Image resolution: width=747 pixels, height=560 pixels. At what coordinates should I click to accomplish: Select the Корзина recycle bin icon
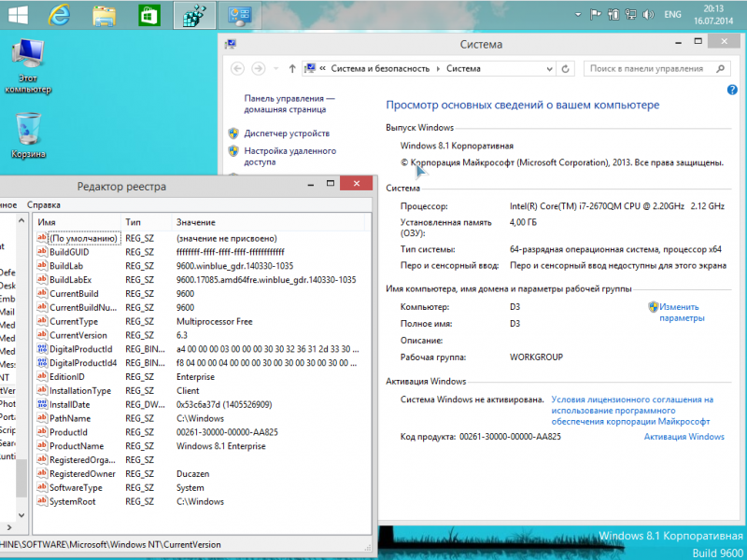pos(28,135)
